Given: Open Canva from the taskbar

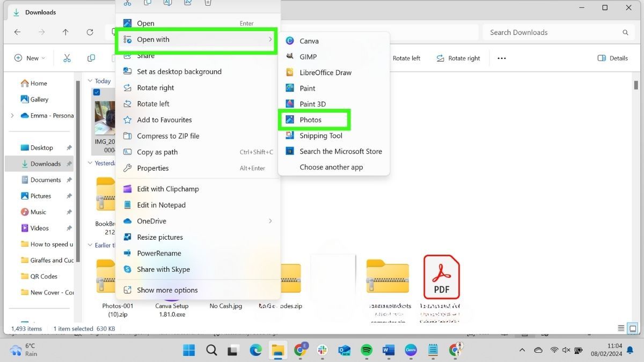Looking at the screenshot, I should [410, 350].
